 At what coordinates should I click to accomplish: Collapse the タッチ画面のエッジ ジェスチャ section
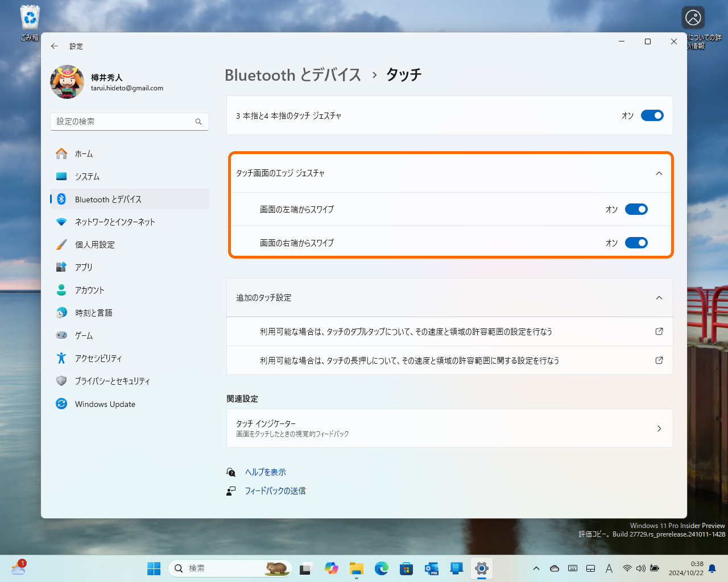[659, 173]
